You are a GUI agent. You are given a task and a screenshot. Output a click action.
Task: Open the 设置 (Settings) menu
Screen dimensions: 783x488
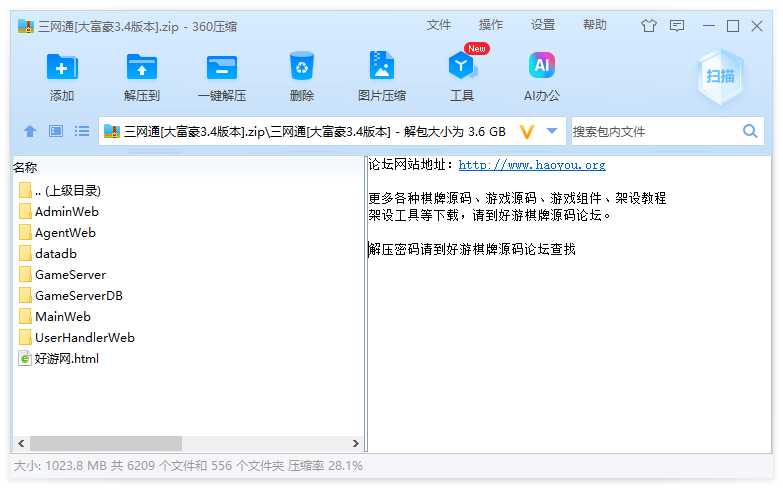click(x=543, y=25)
